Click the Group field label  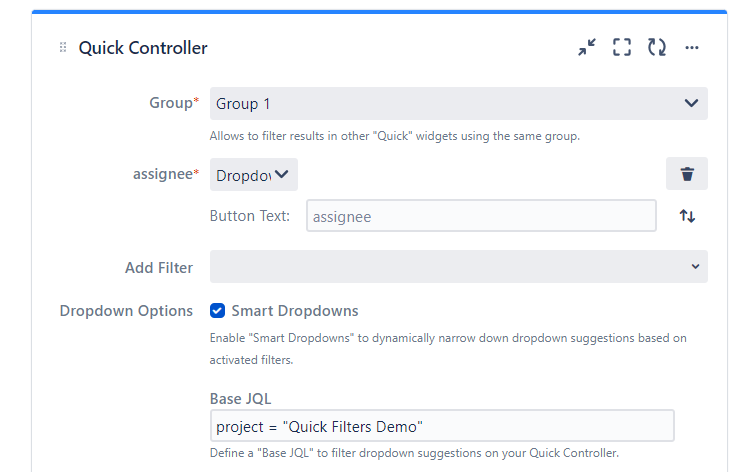(x=170, y=103)
